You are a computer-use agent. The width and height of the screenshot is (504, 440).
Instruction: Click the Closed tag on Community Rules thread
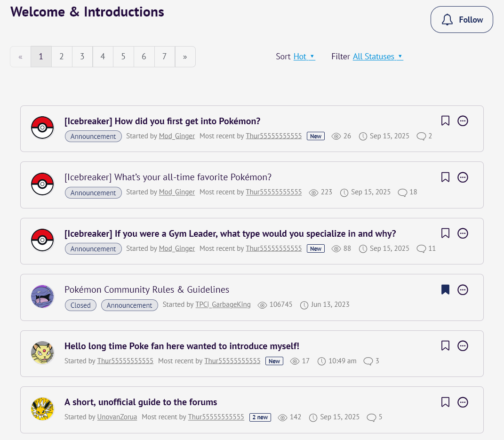[x=80, y=305]
